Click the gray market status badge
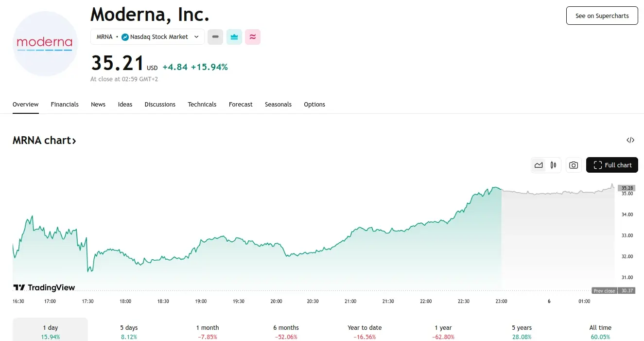 [x=215, y=36]
